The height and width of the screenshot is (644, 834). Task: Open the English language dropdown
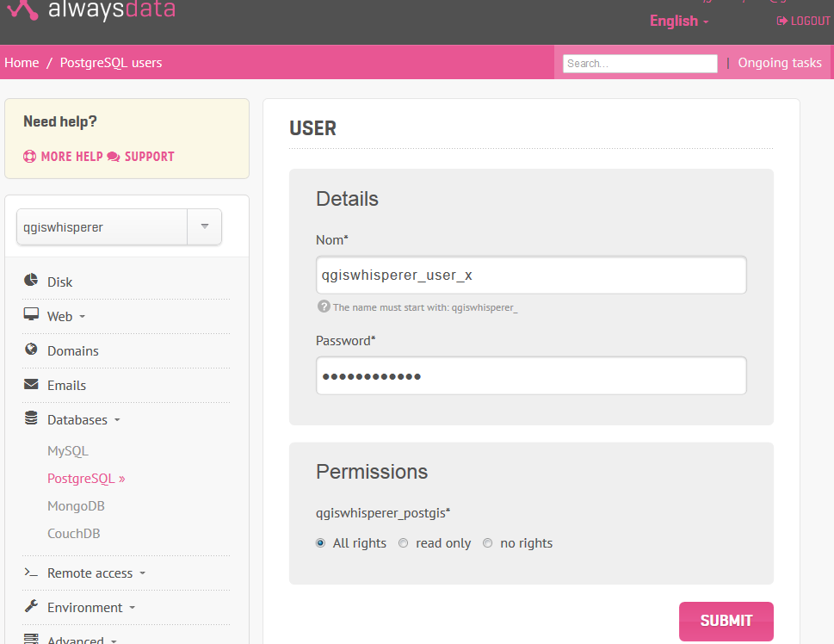point(679,22)
